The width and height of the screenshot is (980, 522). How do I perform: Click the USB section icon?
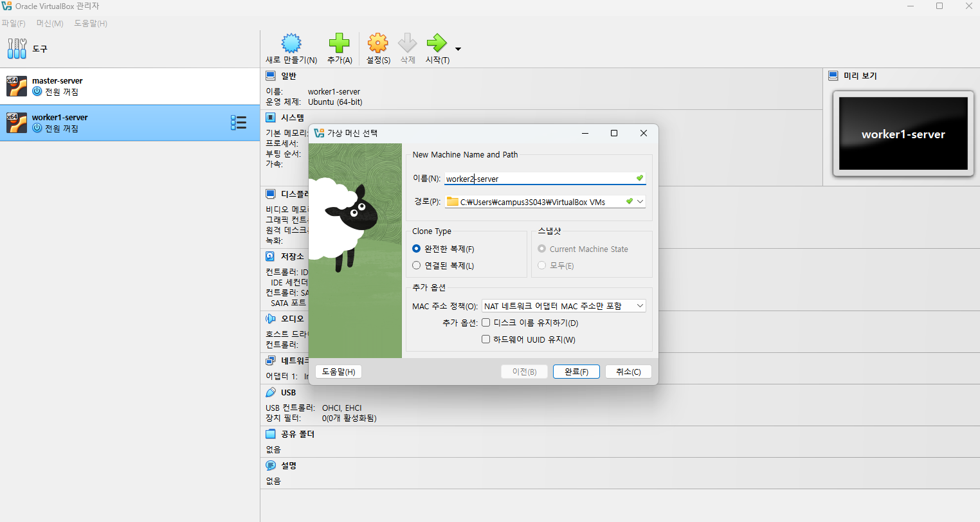point(271,392)
